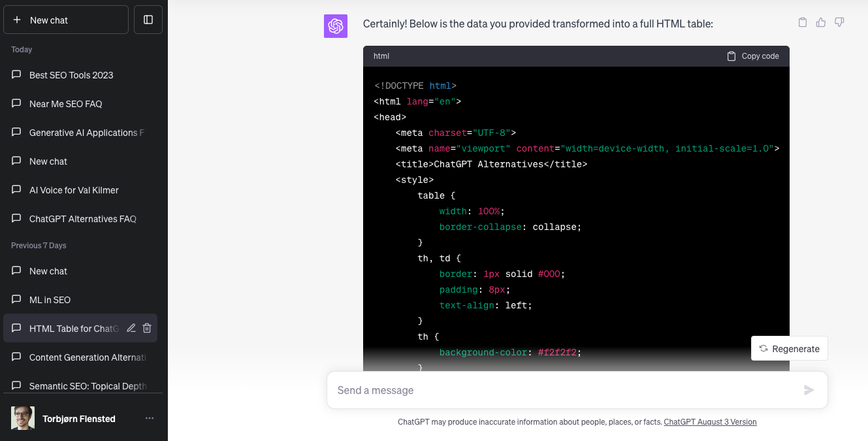Click the chat bubble icon beside AI Voice for Val Kilmer
Image resolution: width=868 pixels, height=441 pixels.
16,189
